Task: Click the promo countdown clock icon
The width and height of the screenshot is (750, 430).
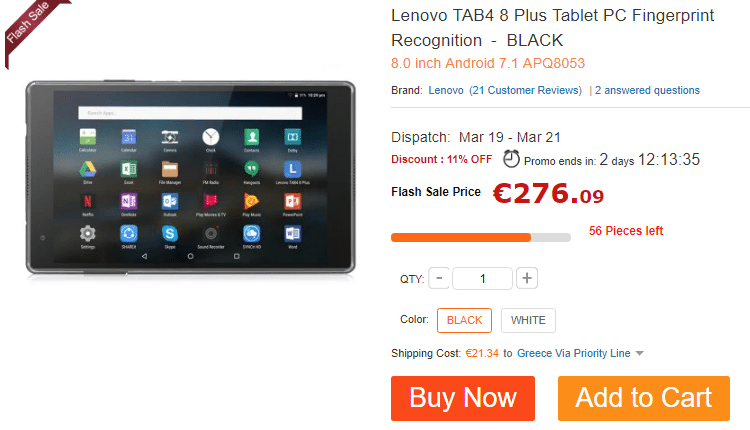Action: click(x=511, y=159)
